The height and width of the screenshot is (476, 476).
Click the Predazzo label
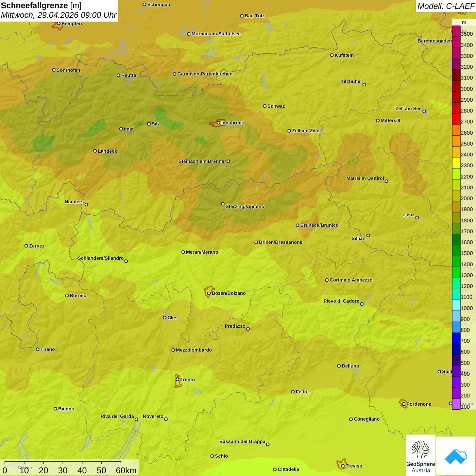pyautogui.click(x=235, y=326)
